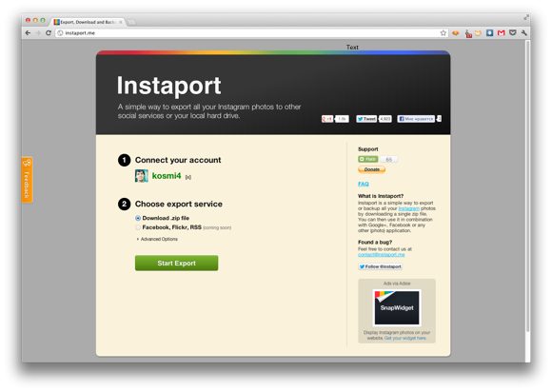Disconnect kosmi4 account via [x]

pos(188,177)
